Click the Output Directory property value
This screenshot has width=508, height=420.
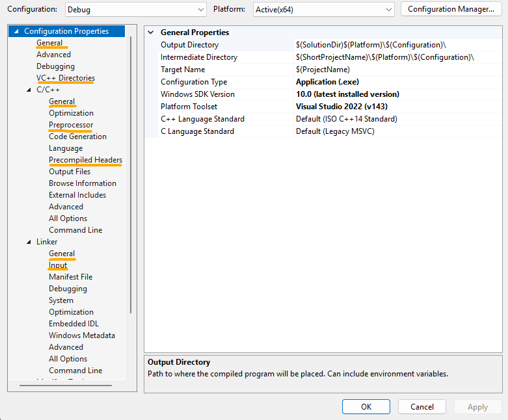[371, 45]
